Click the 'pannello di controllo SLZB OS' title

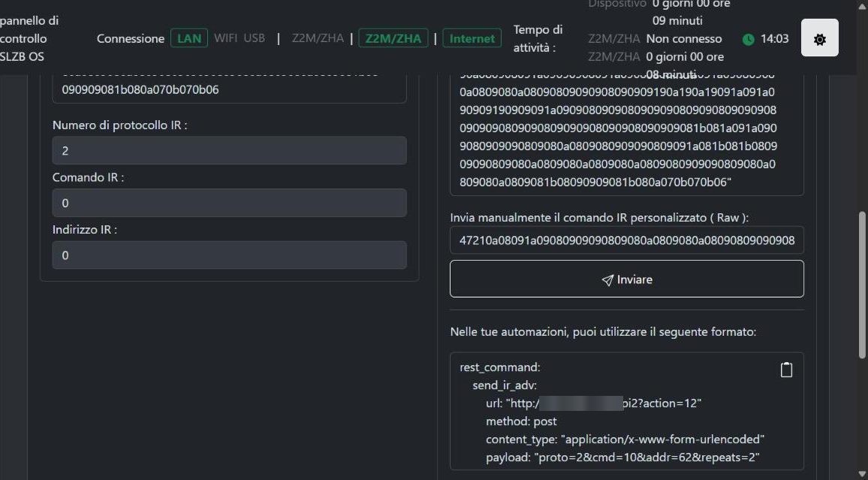29,39
